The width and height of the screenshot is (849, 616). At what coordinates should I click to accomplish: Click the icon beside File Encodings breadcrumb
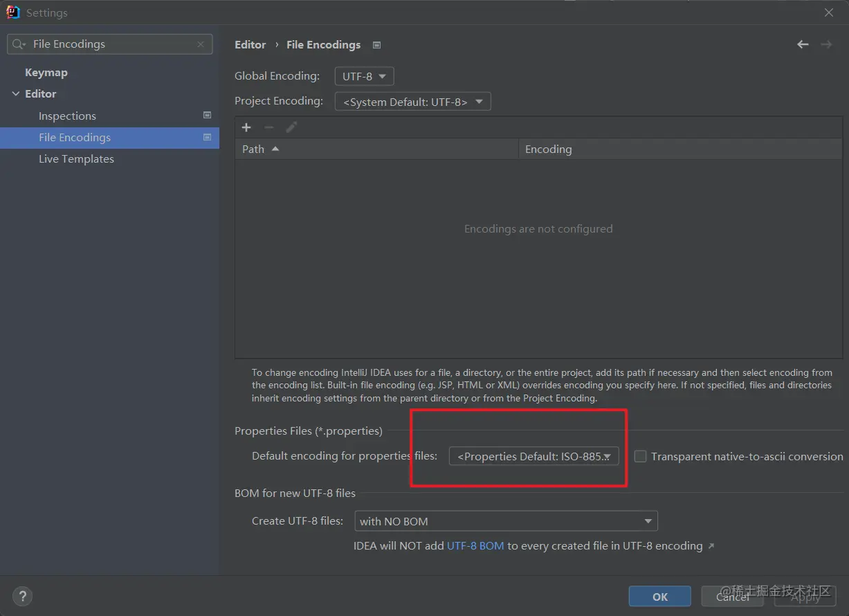click(376, 45)
